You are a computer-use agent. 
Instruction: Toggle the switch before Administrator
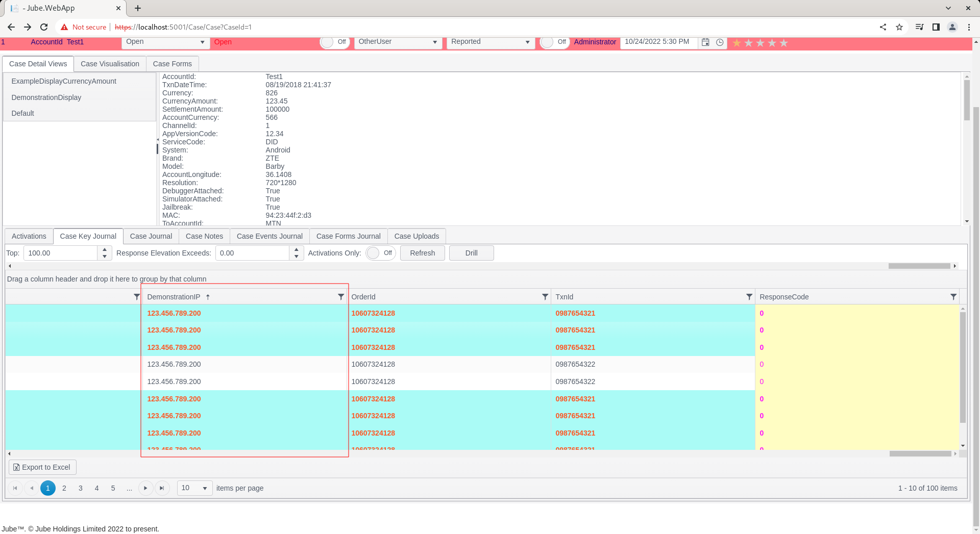click(555, 42)
